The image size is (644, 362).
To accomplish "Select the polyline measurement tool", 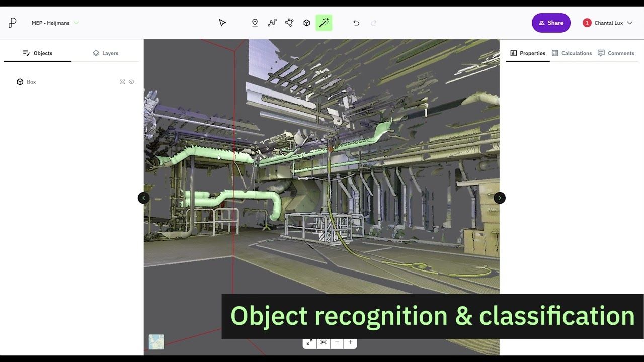I will coord(272,23).
